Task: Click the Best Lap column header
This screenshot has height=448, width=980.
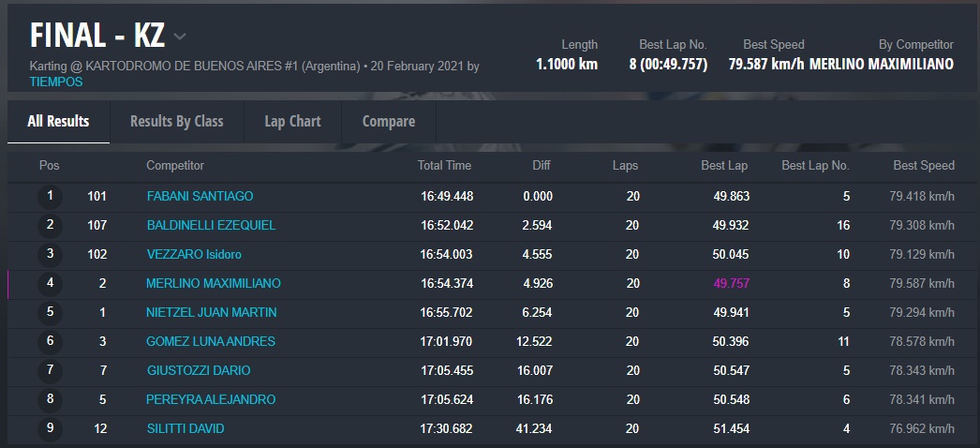Action: [x=724, y=166]
